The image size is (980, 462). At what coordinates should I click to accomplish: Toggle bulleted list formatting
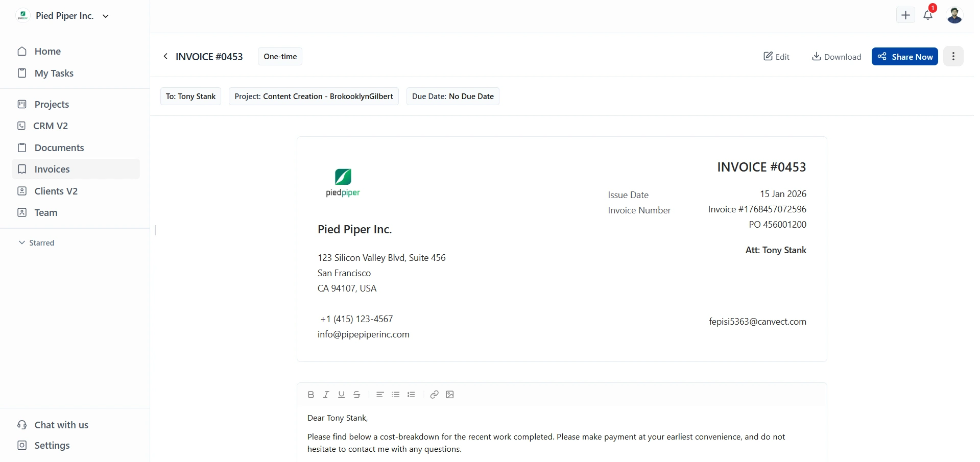396,395
